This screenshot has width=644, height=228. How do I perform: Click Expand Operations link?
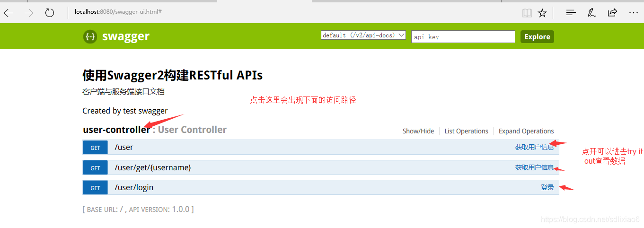(526, 131)
